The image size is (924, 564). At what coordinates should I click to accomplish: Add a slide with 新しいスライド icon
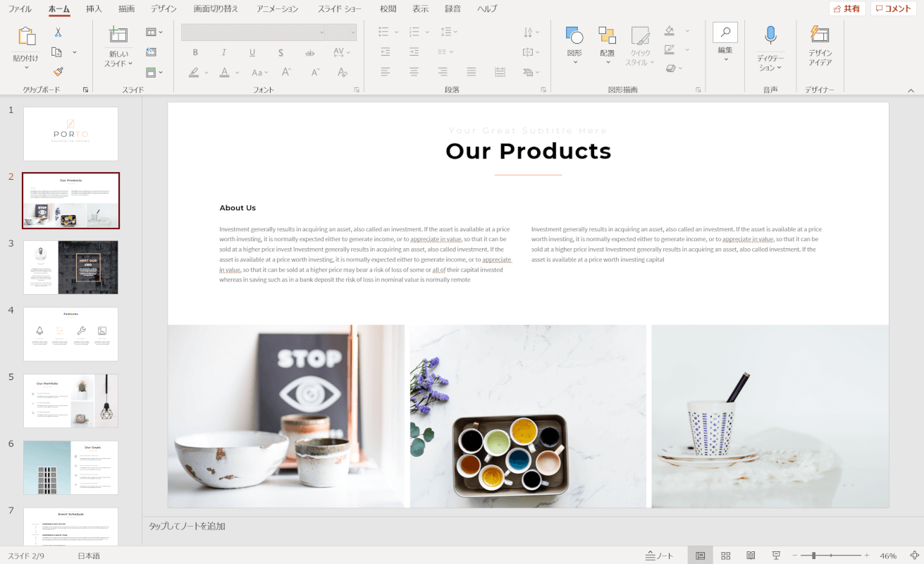tap(118, 35)
